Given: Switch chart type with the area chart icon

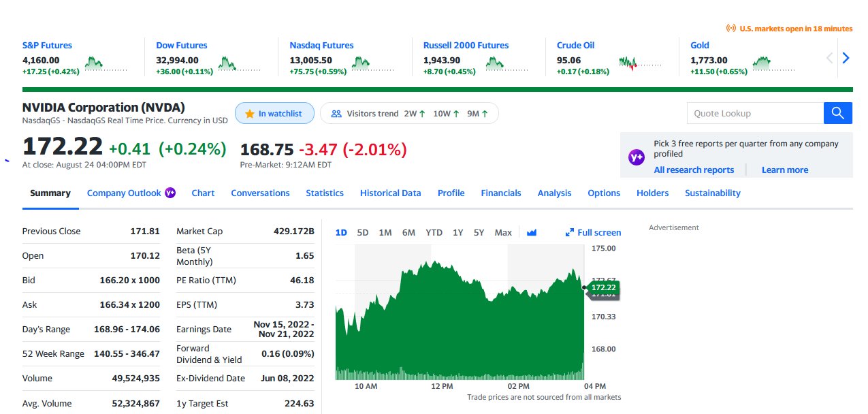Looking at the screenshot, I should 532,232.
